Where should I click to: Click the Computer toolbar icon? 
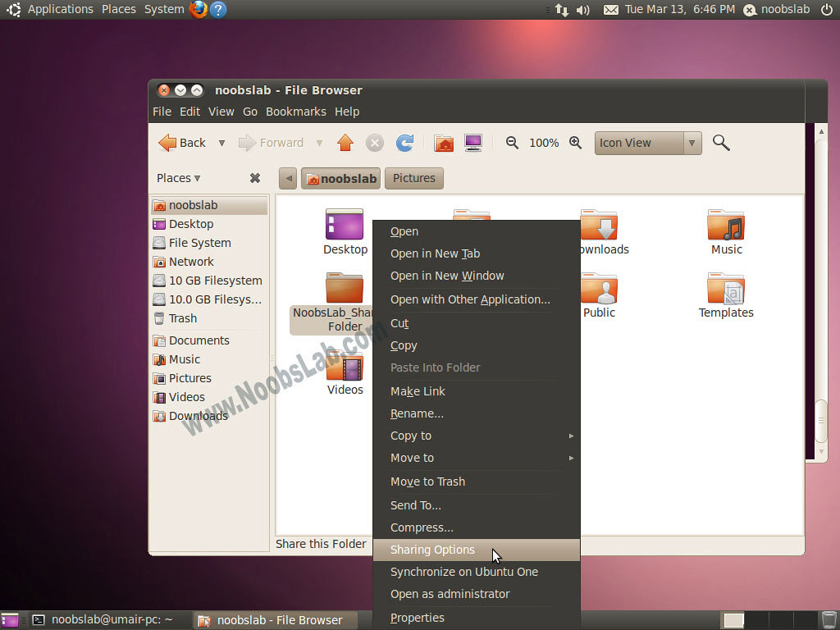tap(473, 143)
